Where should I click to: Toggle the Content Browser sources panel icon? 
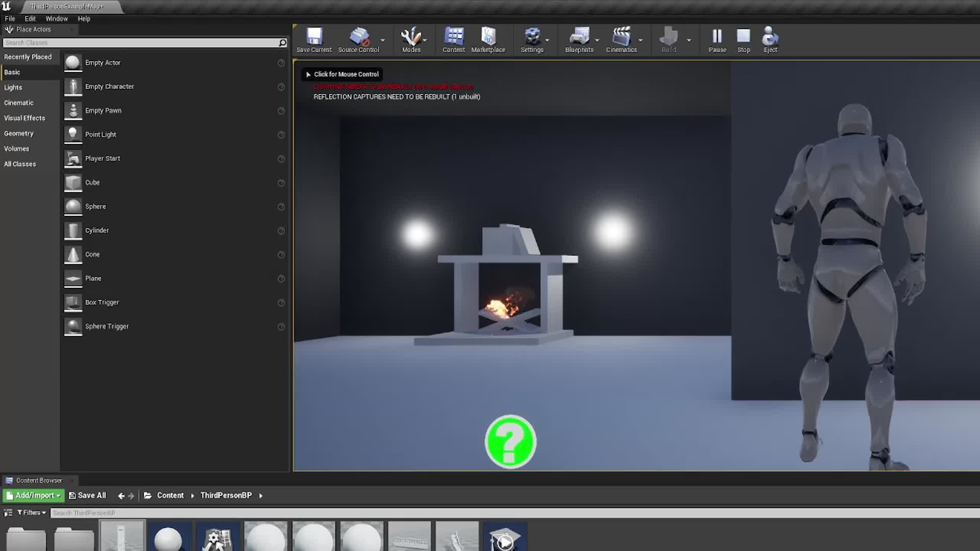pos(8,513)
